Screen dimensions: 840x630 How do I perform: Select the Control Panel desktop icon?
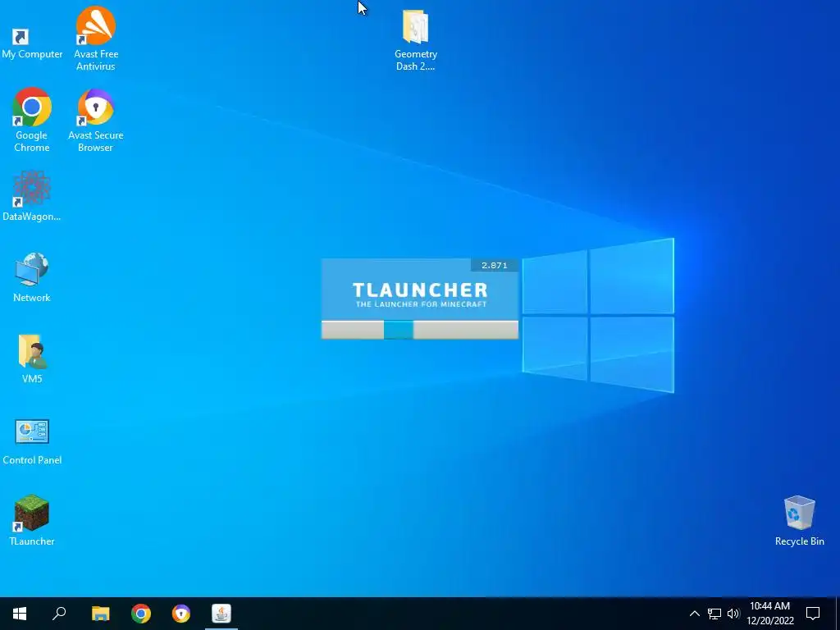click(x=32, y=441)
